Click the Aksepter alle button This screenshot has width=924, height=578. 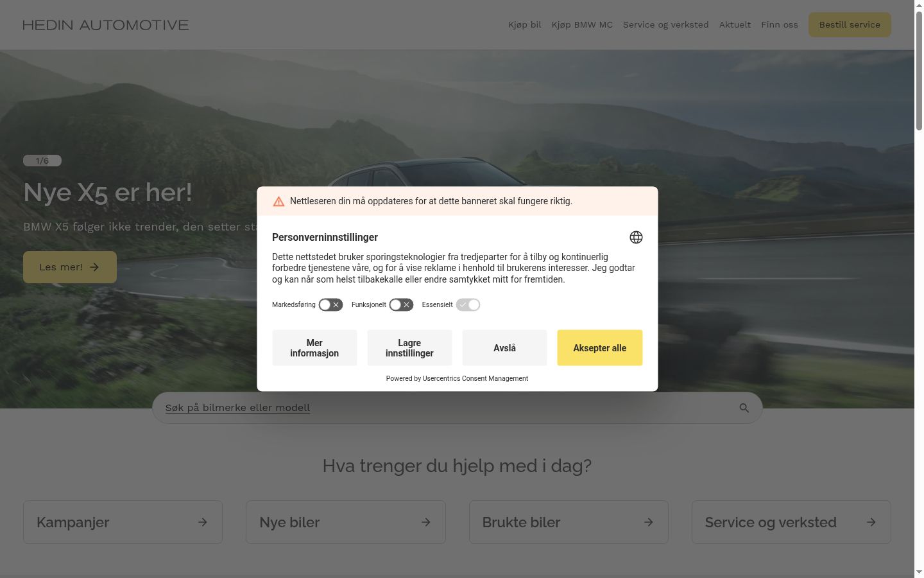600,348
